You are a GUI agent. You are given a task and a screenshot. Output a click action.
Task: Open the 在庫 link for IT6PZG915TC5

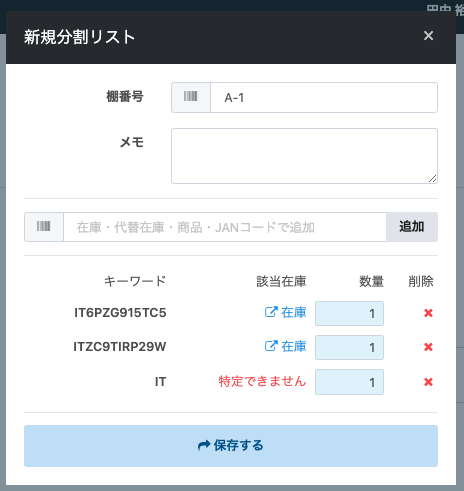(x=294, y=312)
